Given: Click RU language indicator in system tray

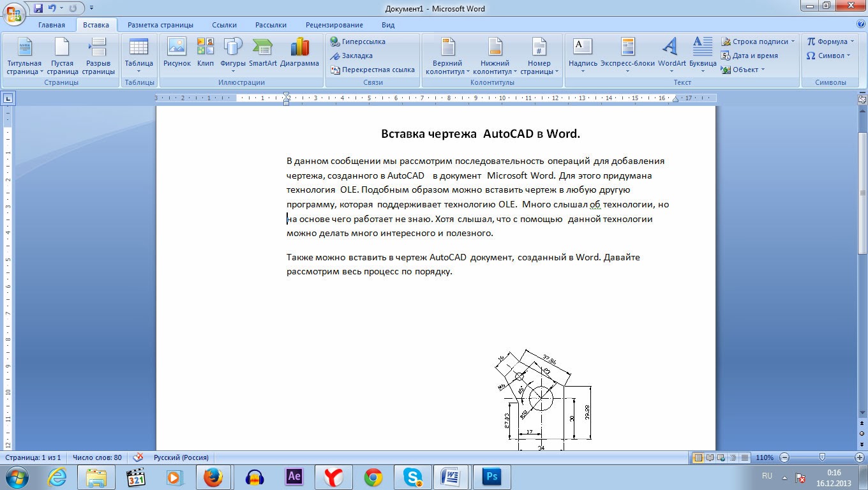Looking at the screenshot, I should tap(767, 476).
